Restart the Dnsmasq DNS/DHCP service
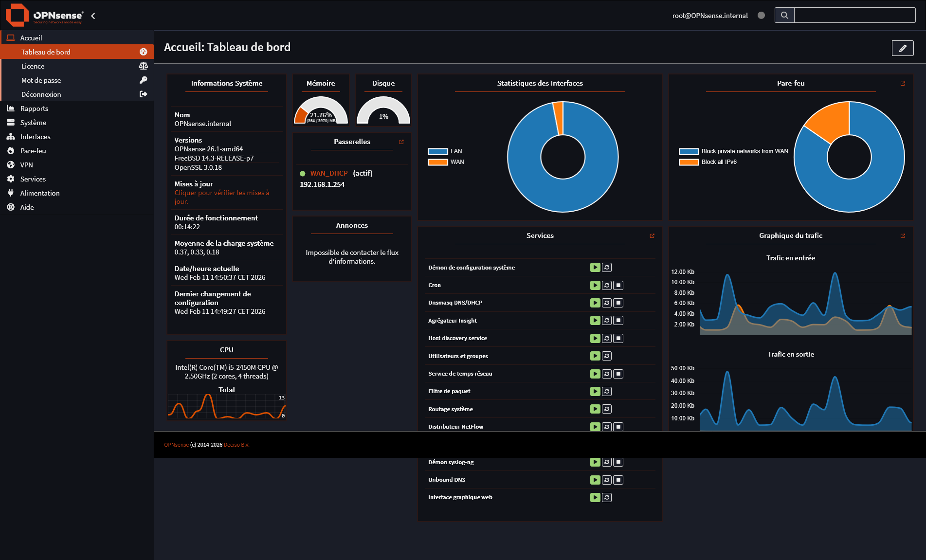Screen dimensions: 926x560 tap(606, 303)
